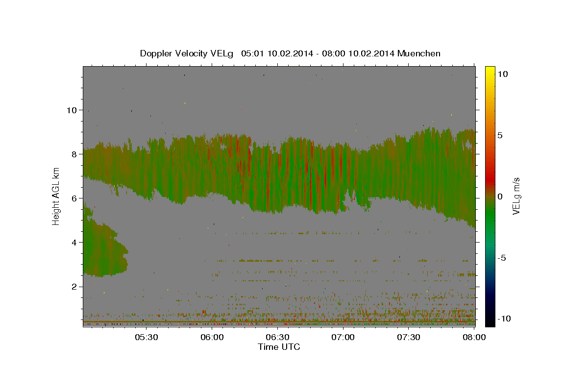Click the plot title 'Doppler Velocity VELg'
The width and height of the screenshot is (588, 392).
(188, 53)
